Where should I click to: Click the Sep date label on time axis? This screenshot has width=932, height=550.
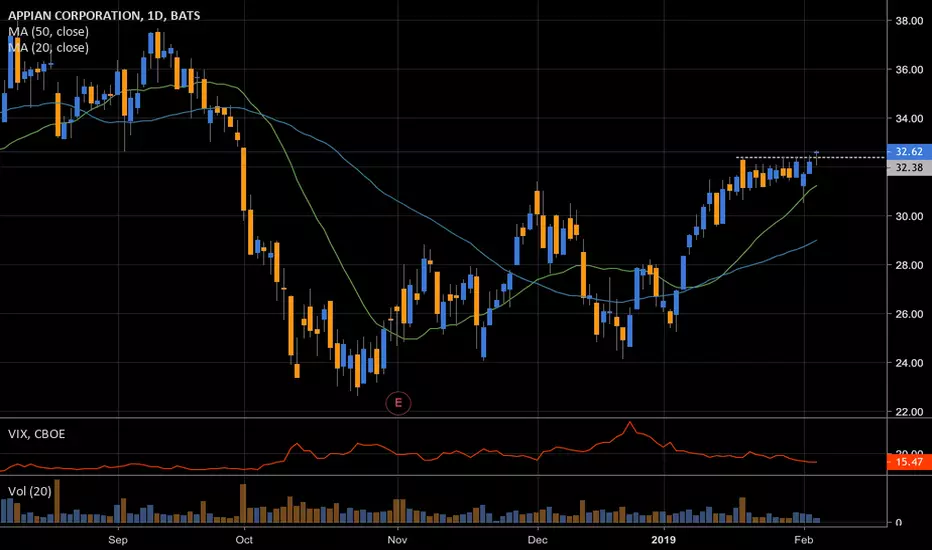click(x=118, y=540)
